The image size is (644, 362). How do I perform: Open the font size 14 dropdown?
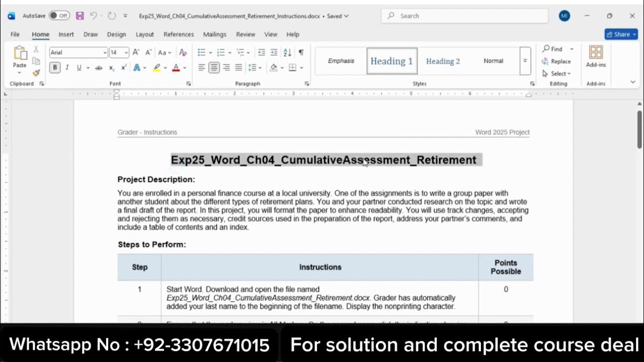click(126, 53)
